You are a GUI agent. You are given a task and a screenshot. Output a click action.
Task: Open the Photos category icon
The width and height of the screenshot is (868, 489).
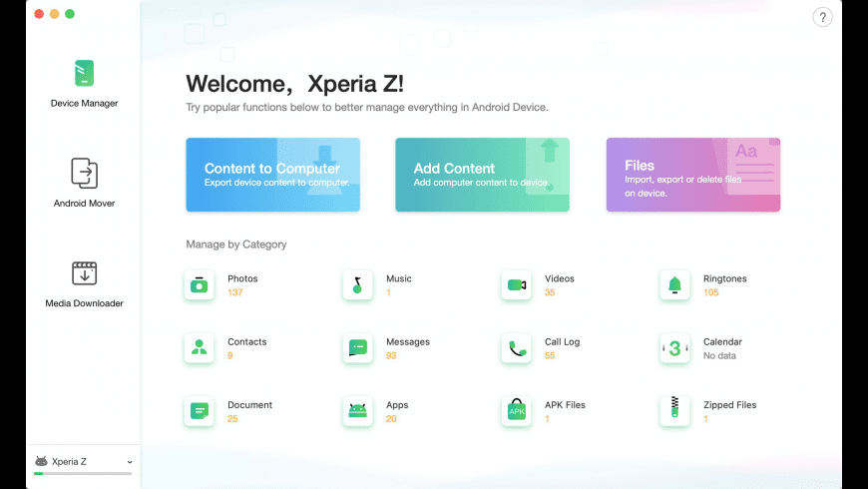pyautogui.click(x=200, y=285)
